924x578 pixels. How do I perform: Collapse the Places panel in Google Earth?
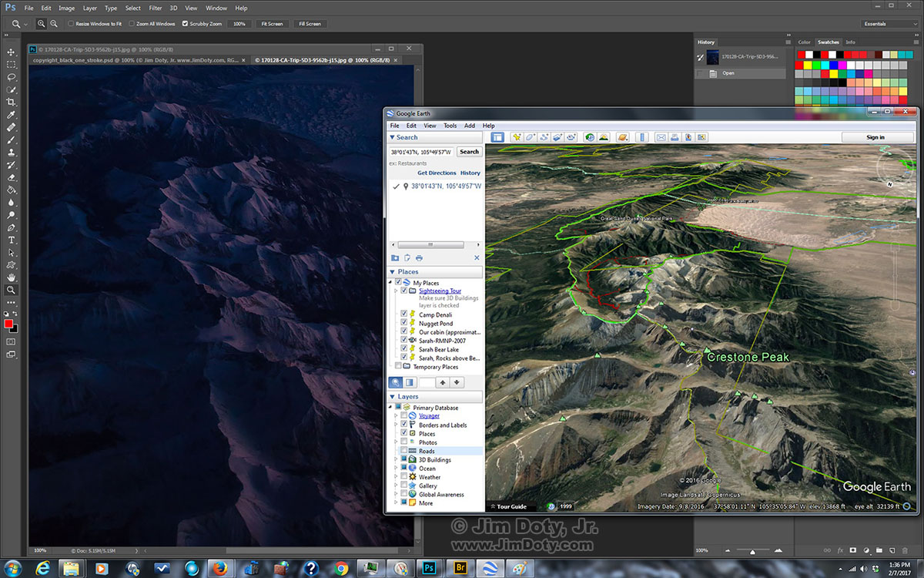(x=393, y=272)
